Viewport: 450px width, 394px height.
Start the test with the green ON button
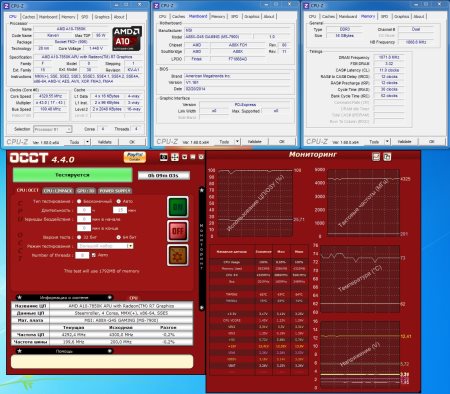pyautogui.click(x=177, y=207)
